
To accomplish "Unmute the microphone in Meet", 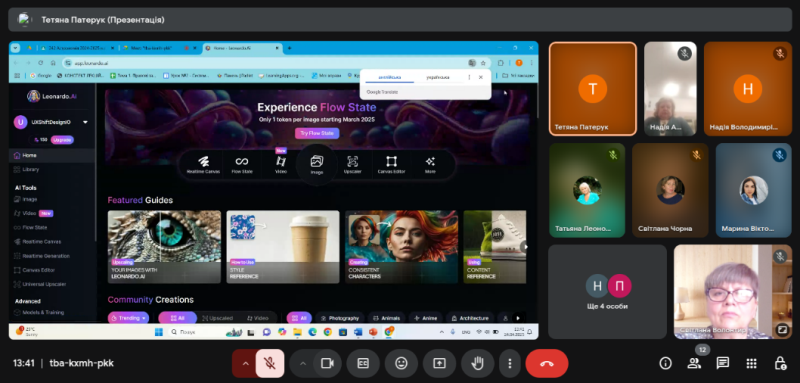I will (x=270, y=363).
